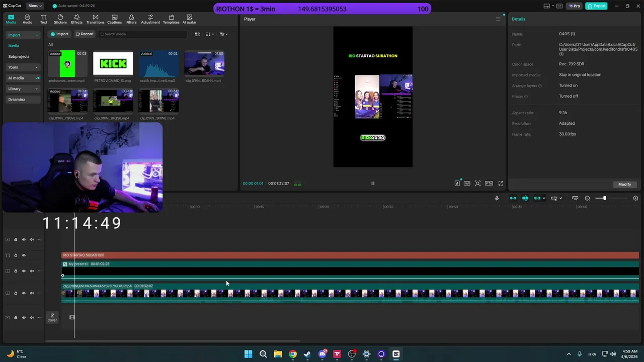This screenshot has height=362, width=644.
Task: Open the media filter dropdown
Action: click(x=223, y=34)
